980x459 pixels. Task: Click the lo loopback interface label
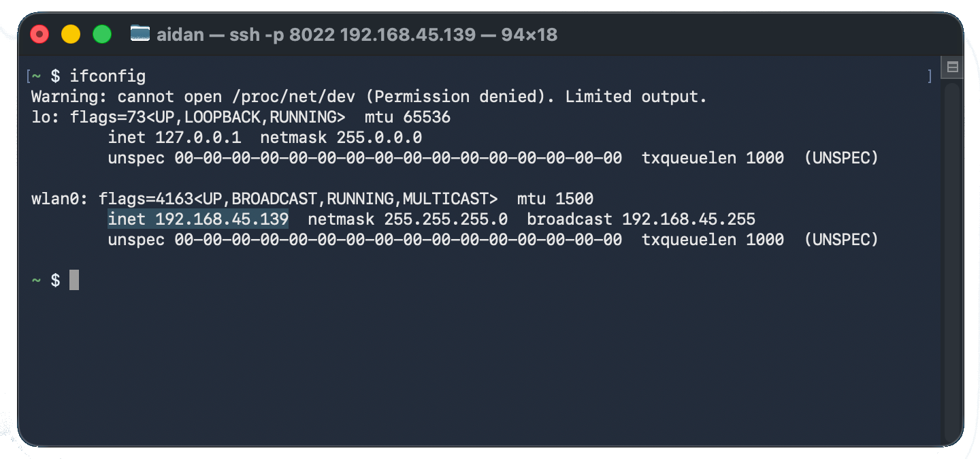(x=41, y=116)
